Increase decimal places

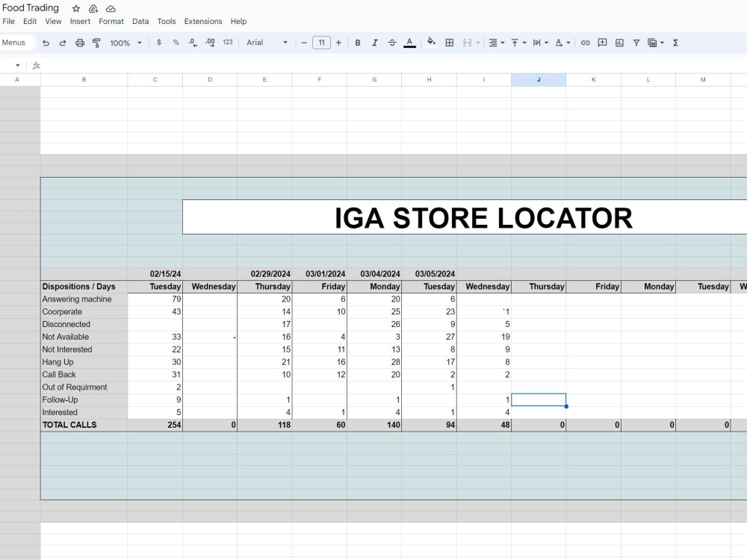point(210,43)
